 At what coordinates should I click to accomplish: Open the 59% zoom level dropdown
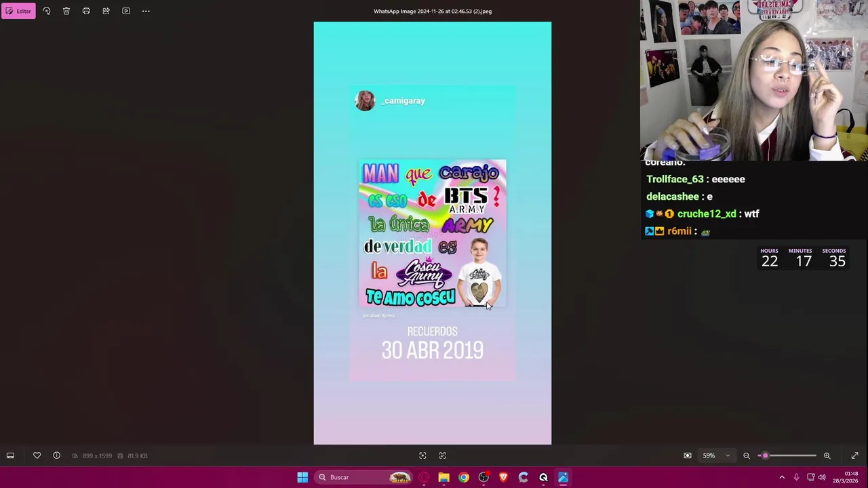pos(716,455)
